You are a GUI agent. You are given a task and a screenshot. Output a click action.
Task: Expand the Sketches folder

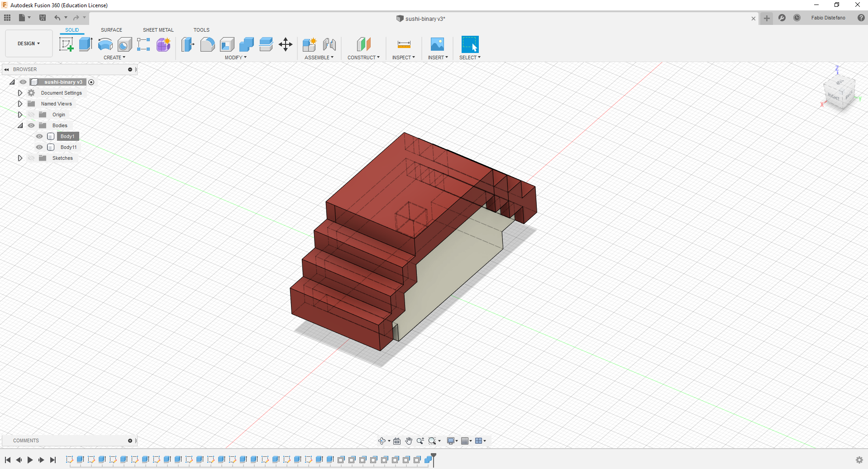(20, 158)
